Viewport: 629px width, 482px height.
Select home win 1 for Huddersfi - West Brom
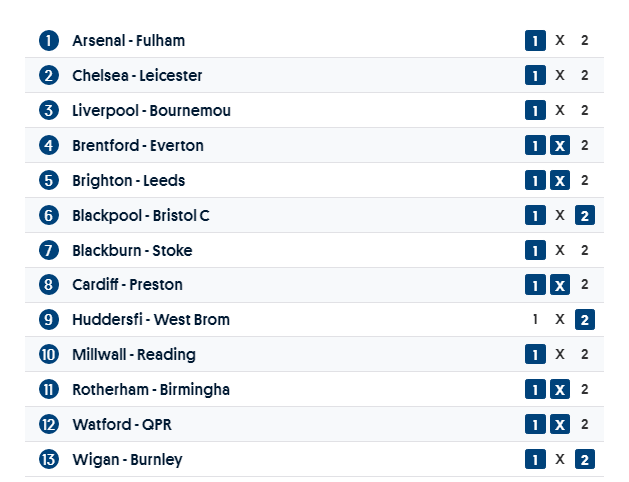click(536, 320)
